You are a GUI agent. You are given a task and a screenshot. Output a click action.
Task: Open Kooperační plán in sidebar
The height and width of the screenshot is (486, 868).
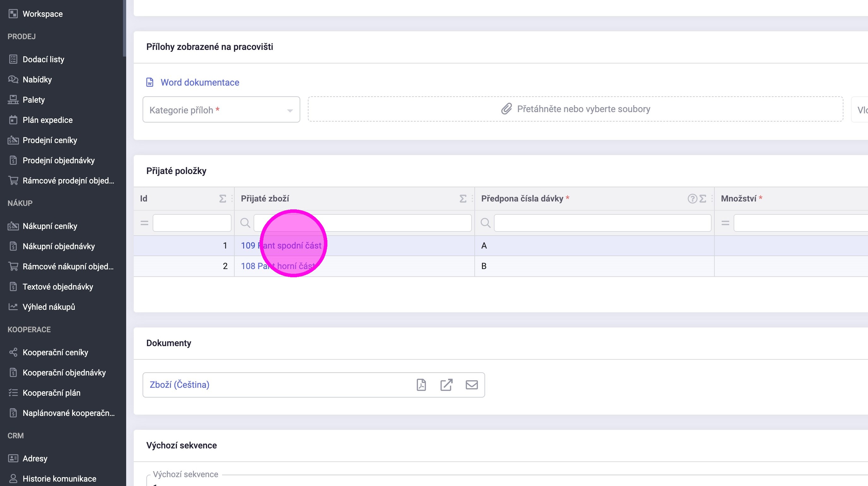(x=51, y=393)
